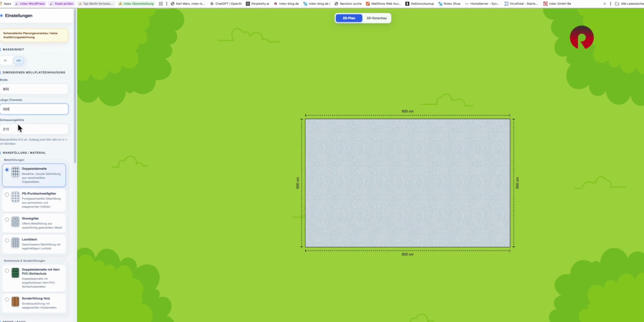The width and height of the screenshot is (644, 322).
Task: Open the MailStore Web Access bookmark
Action: tap(383, 4)
